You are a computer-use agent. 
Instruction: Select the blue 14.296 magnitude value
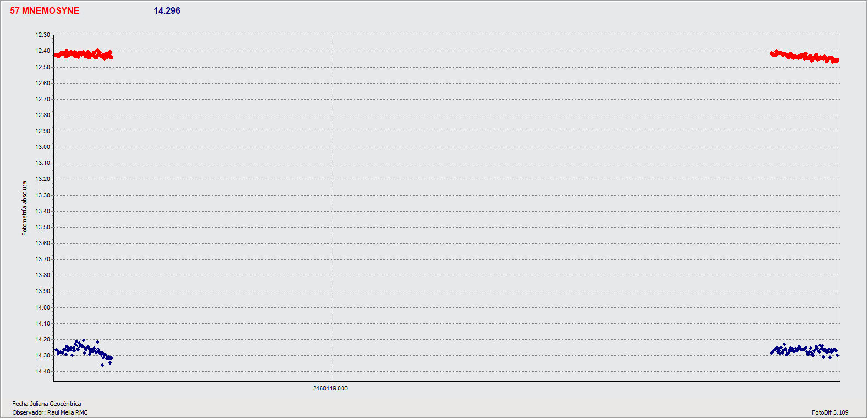167,11
